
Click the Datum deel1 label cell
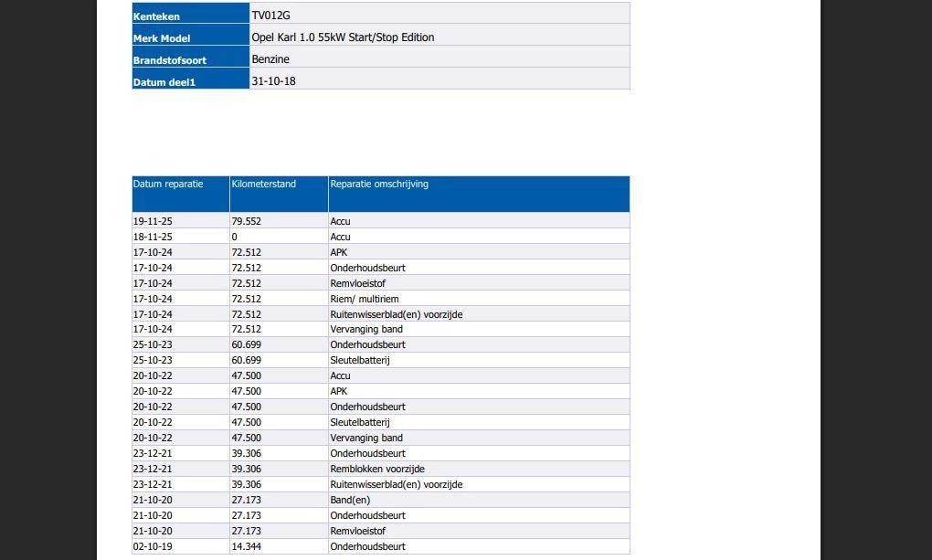(164, 82)
